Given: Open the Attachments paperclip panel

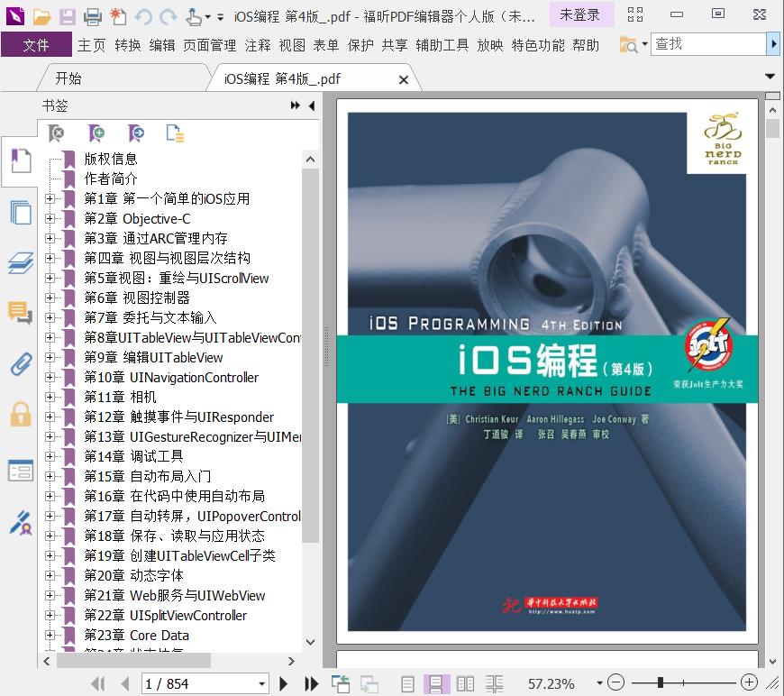Looking at the screenshot, I should [21, 363].
